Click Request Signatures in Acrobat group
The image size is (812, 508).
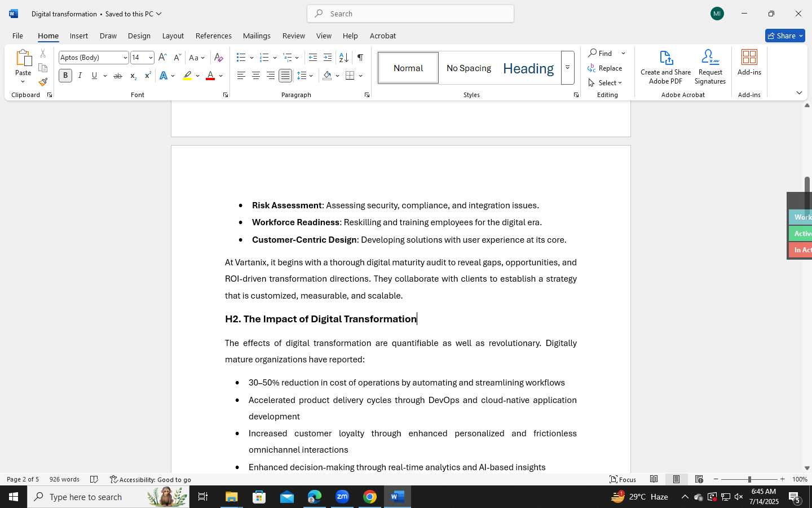(710, 67)
